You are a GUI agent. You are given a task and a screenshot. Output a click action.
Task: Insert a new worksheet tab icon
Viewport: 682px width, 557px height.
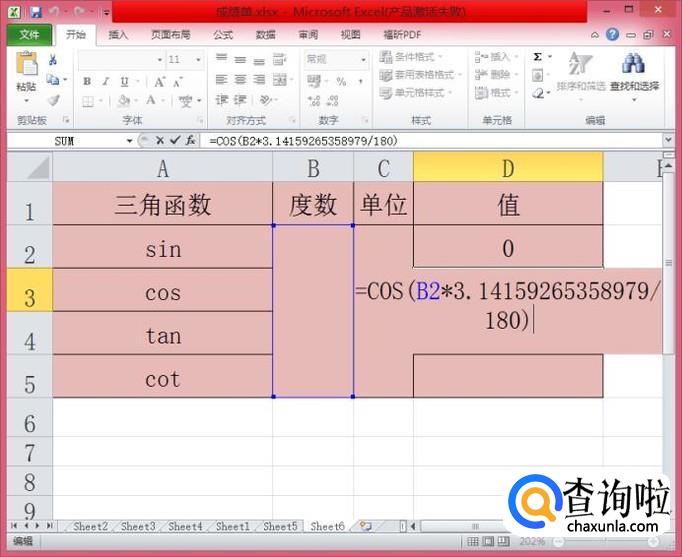[x=366, y=526]
